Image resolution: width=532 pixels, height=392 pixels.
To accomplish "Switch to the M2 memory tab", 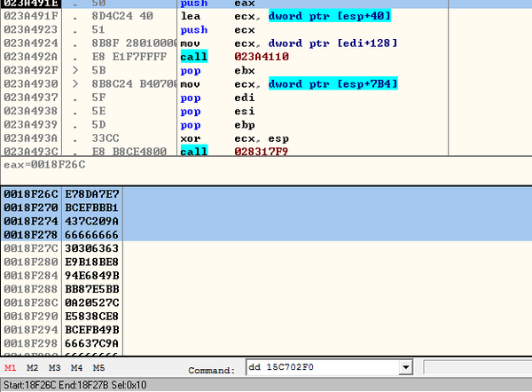I will point(32,368).
